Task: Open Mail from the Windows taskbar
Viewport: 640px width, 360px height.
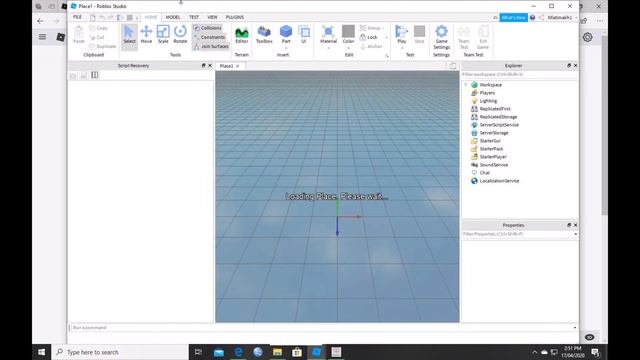Action: [219, 352]
